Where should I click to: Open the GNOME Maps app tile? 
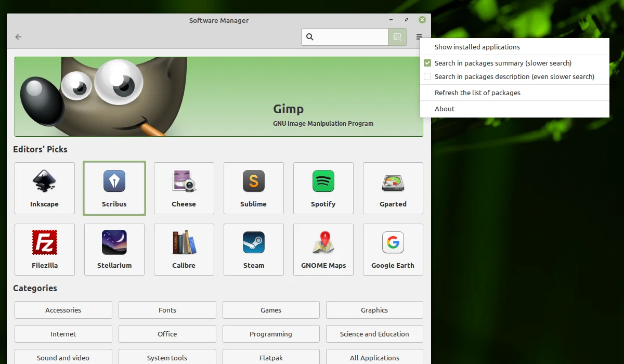[323, 250]
